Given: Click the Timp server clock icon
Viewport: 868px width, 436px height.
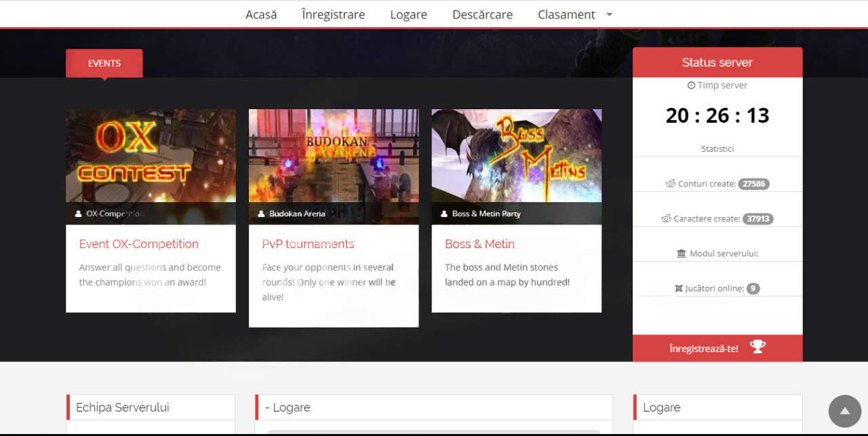Looking at the screenshot, I should click(x=691, y=85).
